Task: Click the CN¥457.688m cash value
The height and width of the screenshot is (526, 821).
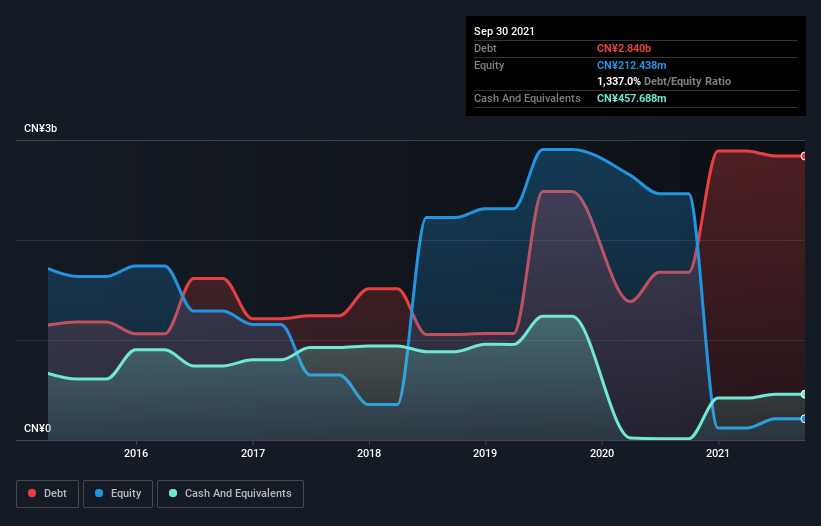Action: click(x=631, y=98)
